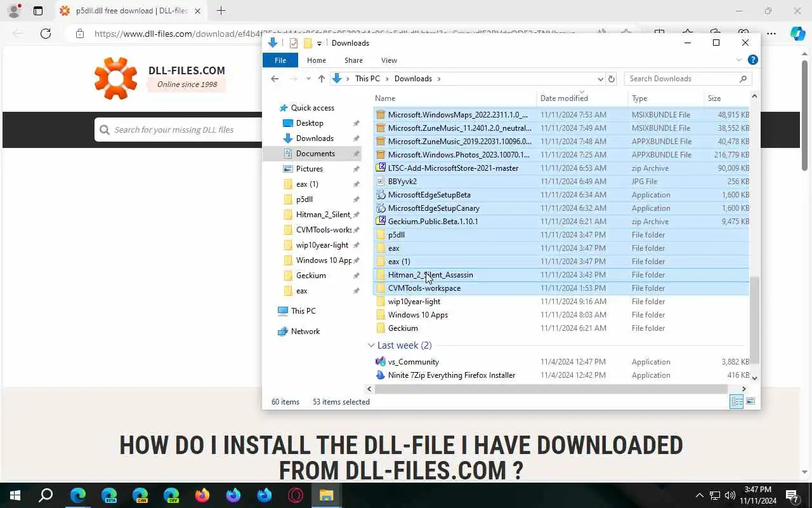Open the Home ribbon tab
The width and height of the screenshot is (812, 508).
316,60
